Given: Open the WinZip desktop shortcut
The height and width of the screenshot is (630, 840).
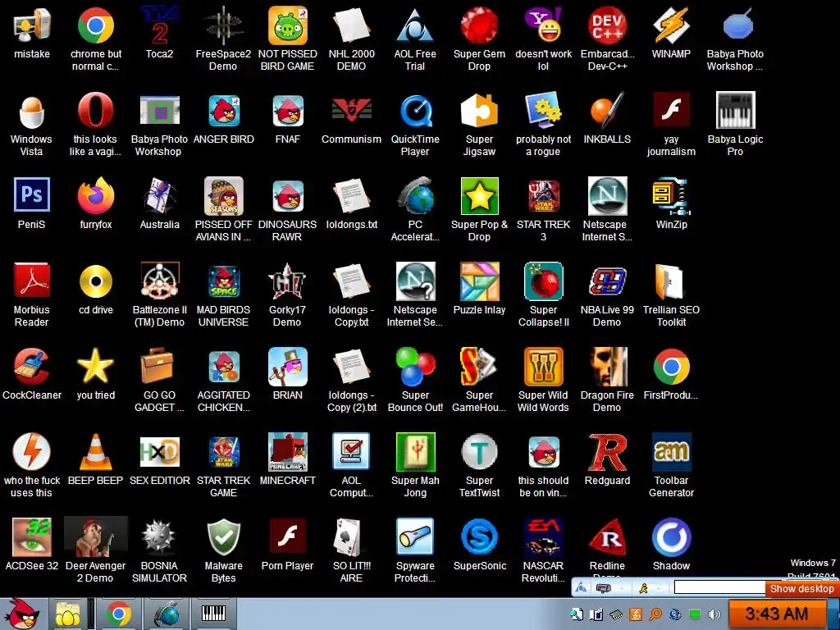Looking at the screenshot, I should click(x=671, y=196).
